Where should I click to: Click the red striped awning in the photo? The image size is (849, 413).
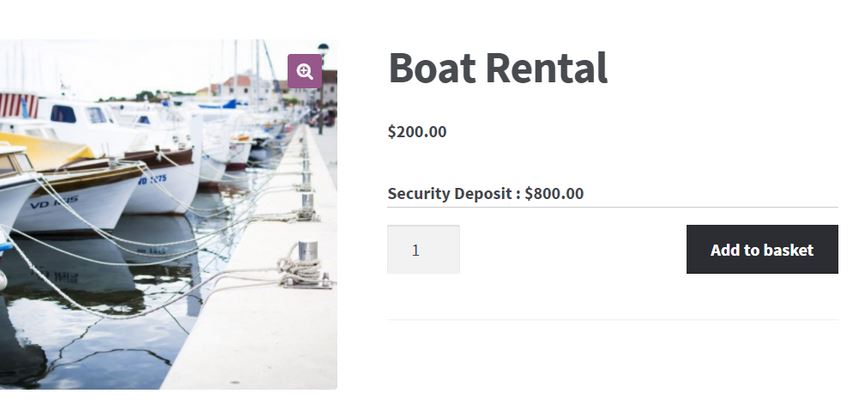coord(18,104)
